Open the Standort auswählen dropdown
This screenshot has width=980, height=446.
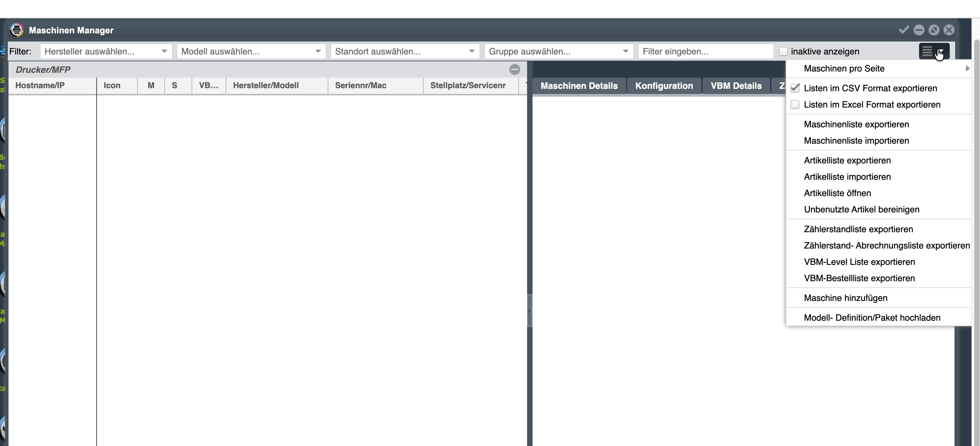(x=405, y=51)
